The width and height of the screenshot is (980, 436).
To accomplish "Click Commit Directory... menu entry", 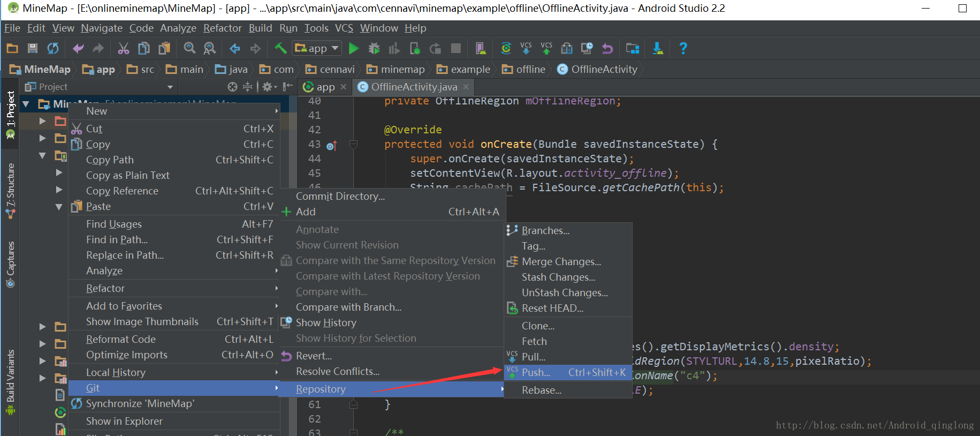I will coord(392,196).
